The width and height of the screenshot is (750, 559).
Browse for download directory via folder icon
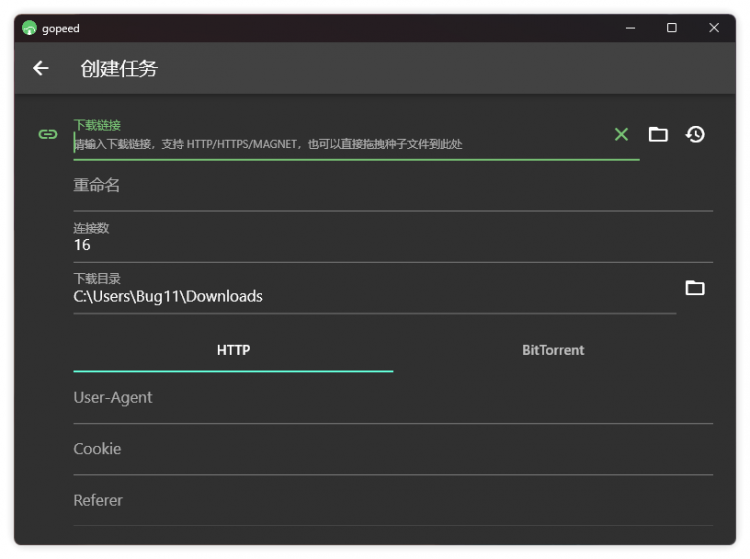694,288
